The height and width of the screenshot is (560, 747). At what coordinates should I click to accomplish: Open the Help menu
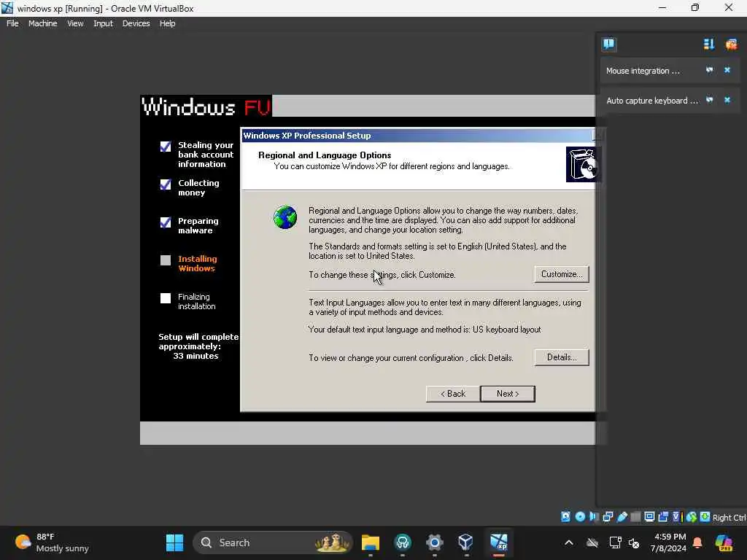[x=167, y=23]
